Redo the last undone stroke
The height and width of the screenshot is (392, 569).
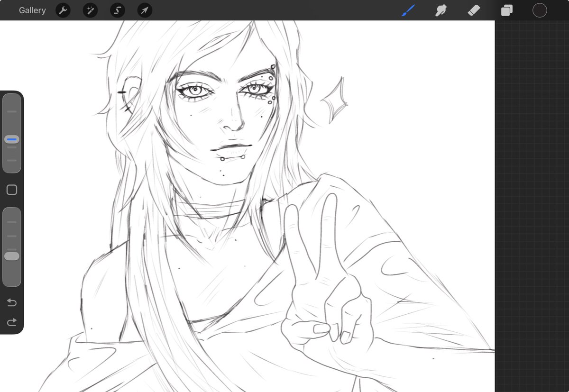point(12,322)
